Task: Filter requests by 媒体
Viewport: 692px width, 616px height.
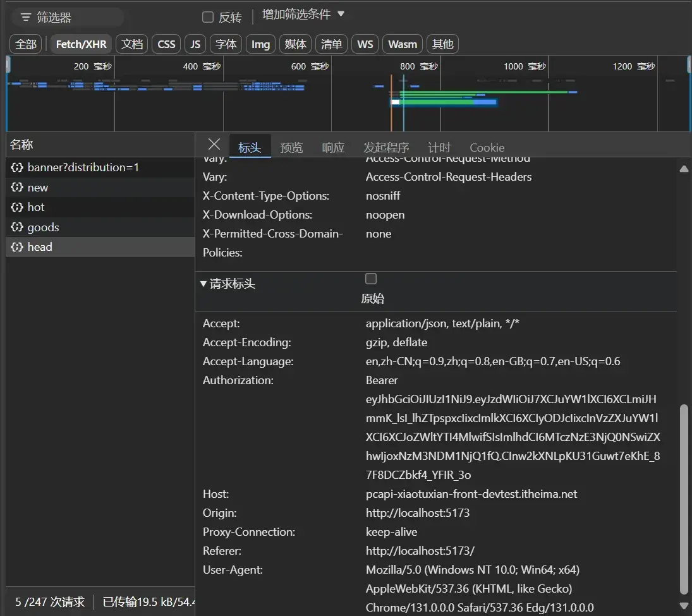Action: click(295, 44)
